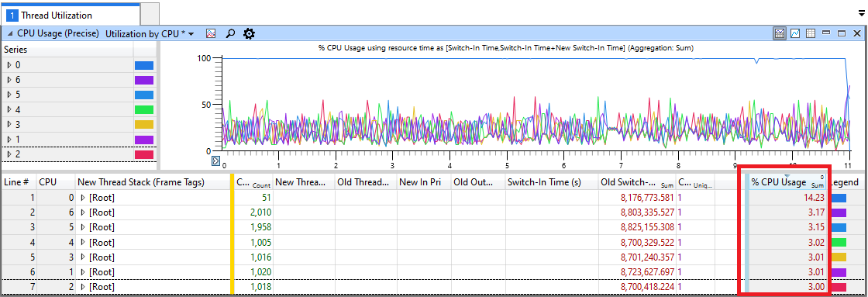This screenshot has height=297, width=868.
Task: Click the New Thread Stack (Frame Tags) header
Action: (152, 182)
